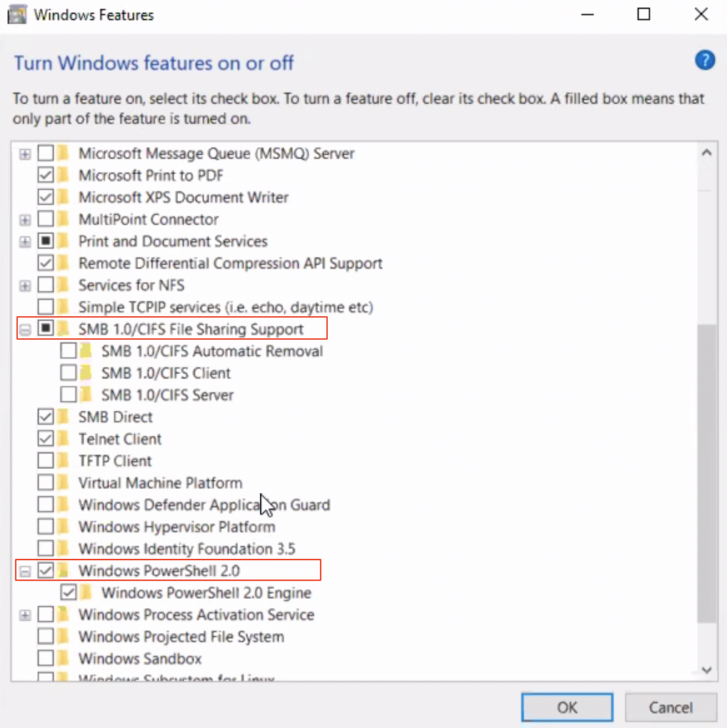
Task: Click folder icon beside Print and Document Services
Action: pyautogui.click(x=64, y=241)
